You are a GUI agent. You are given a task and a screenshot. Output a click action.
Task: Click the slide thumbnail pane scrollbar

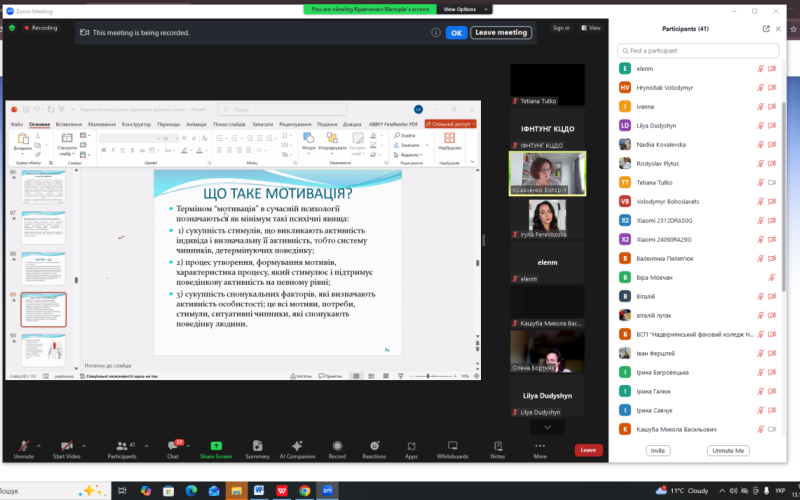76,280
